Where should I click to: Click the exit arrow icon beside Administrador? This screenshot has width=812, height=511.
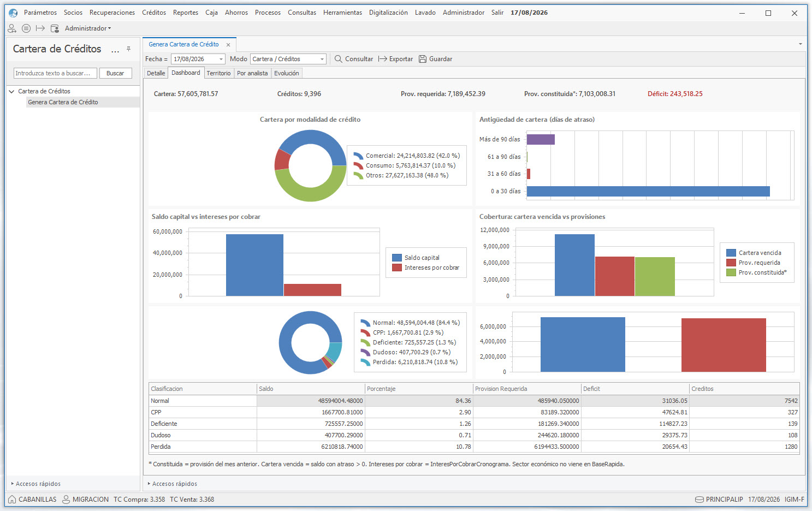click(x=40, y=28)
